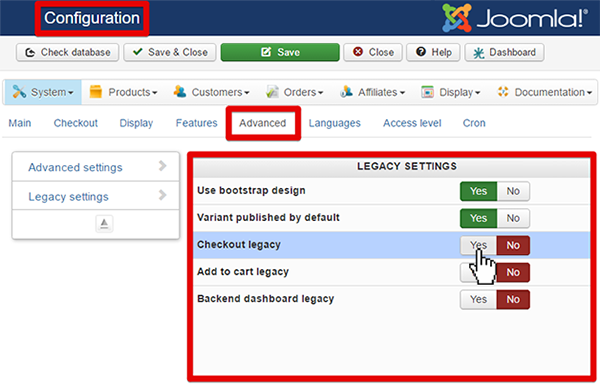Switch to the Main tab
The image size is (600, 387).
point(20,123)
